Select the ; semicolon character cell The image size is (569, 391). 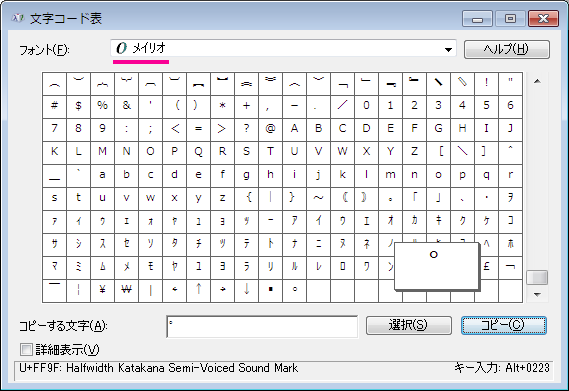tap(150, 129)
